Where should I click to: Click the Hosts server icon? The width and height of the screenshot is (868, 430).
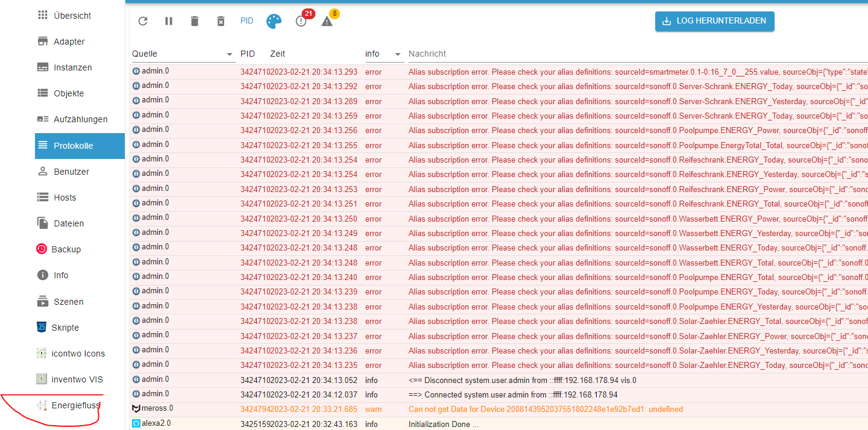point(43,198)
